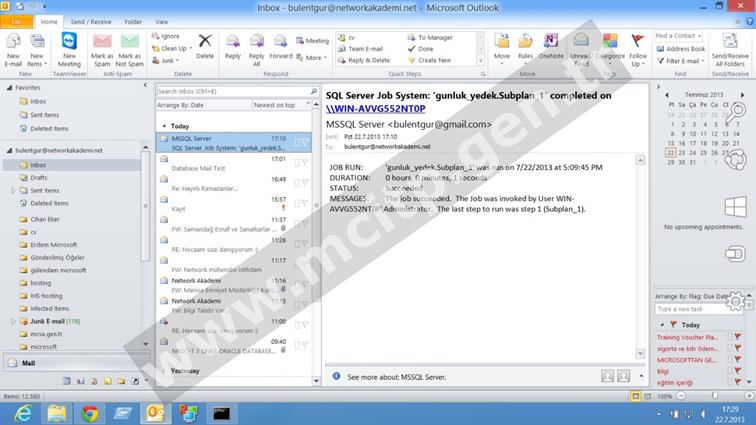Click the Reply All button

tap(256, 50)
